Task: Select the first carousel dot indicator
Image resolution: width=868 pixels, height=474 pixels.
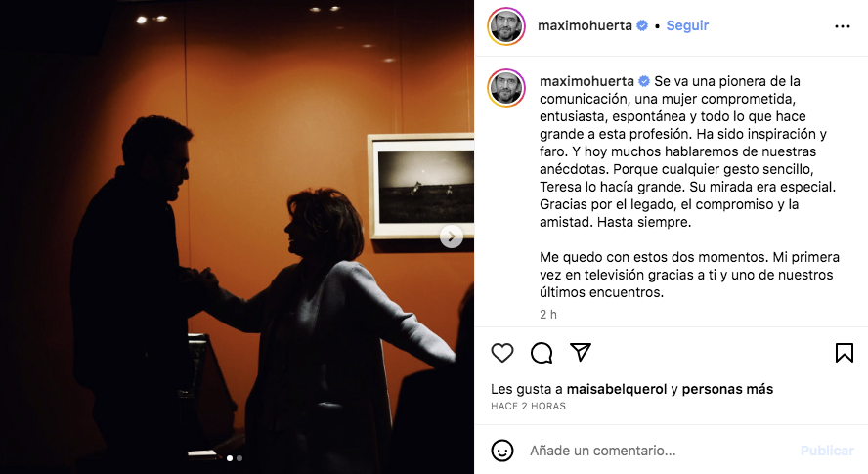Action: click(x=230, y=458)
